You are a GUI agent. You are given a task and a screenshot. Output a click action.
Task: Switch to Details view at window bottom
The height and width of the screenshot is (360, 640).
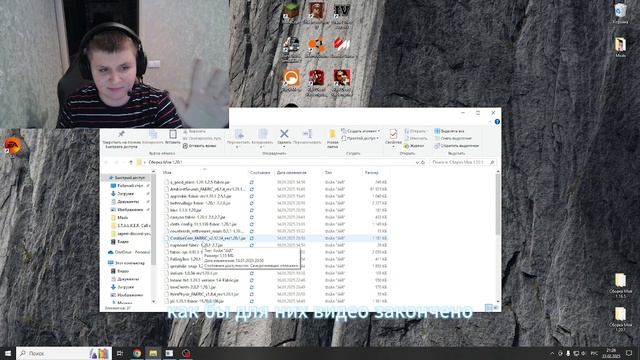coord(489,307)
